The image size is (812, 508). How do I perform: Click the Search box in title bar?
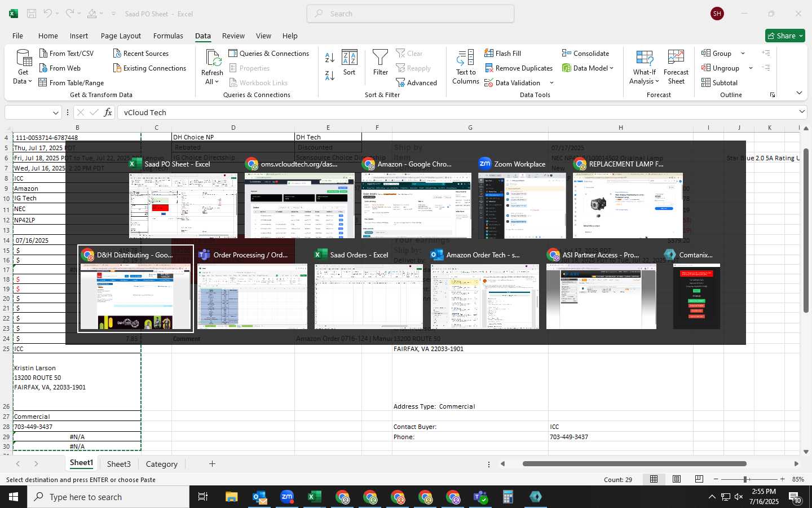point(411,14)
